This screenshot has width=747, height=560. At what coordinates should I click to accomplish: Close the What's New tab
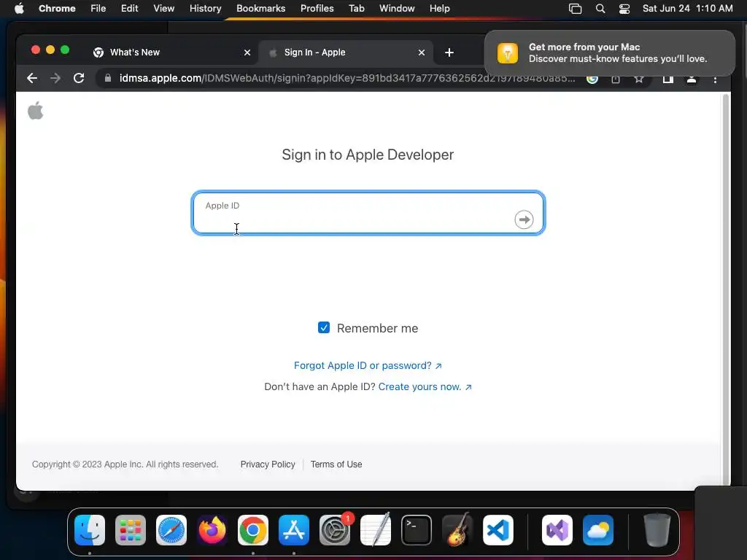(x=247, y=52)
